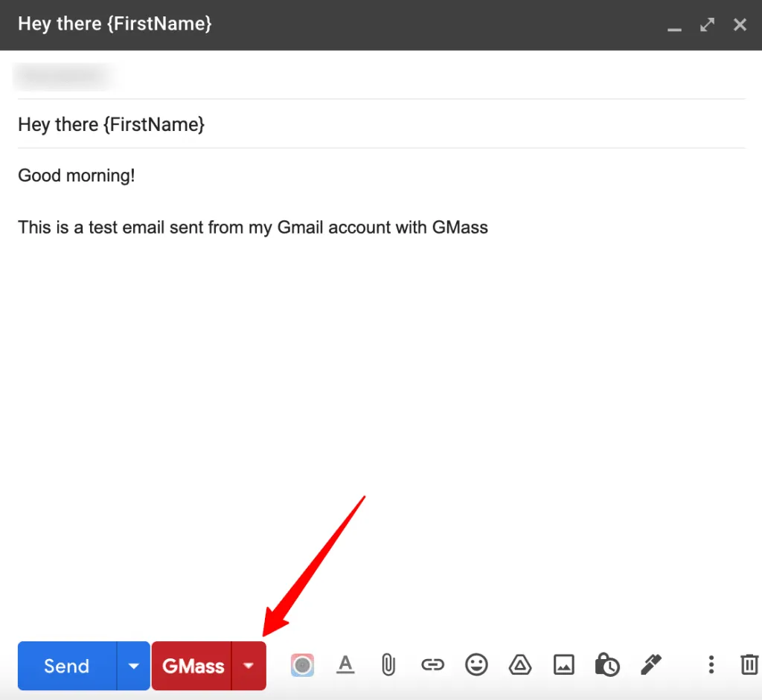This screenshot has width=762, height=700.
Task: Open text formatting options (underlined A)
Action: 345,664
